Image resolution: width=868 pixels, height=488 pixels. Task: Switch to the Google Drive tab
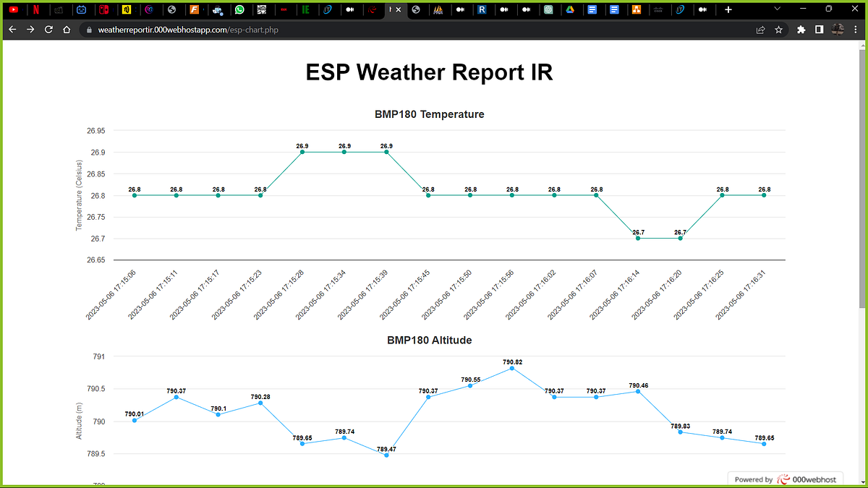coord(570,9)
